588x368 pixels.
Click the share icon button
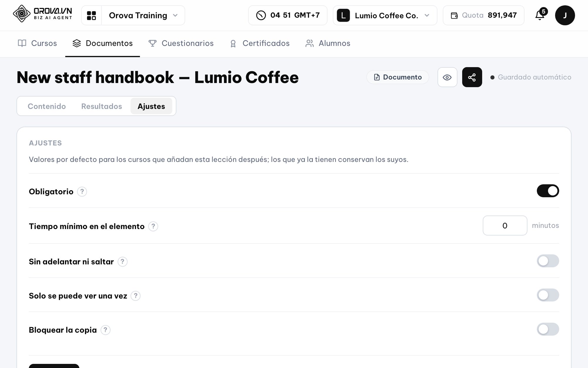click(472, 77)
